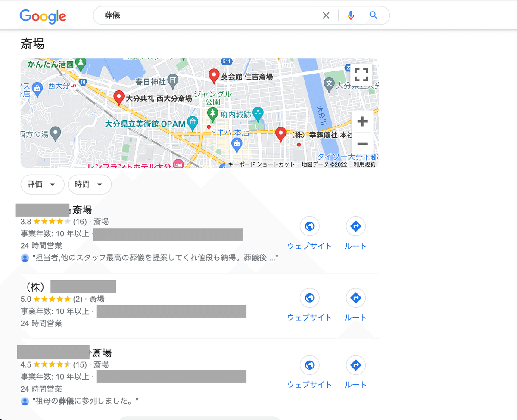Click the 利用規約 terms link on map
This screenshot has height=420, width=517.
364,164
